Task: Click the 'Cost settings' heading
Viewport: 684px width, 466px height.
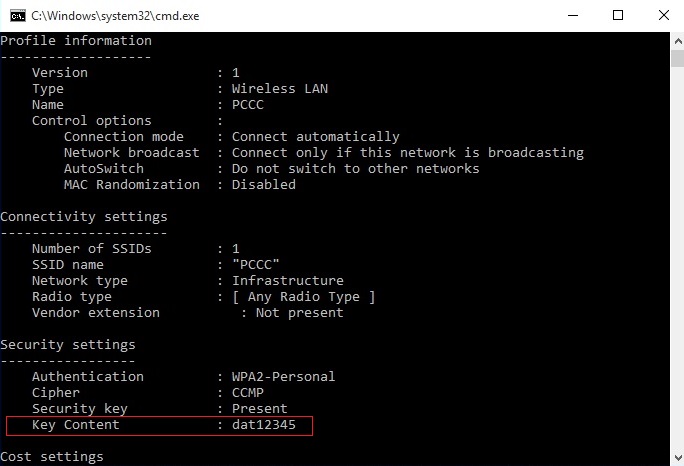Action: tap(51, 457)
